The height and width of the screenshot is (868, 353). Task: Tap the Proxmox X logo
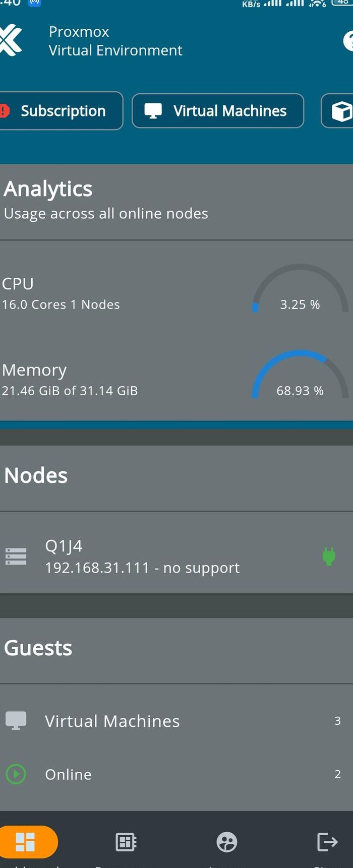10,41
